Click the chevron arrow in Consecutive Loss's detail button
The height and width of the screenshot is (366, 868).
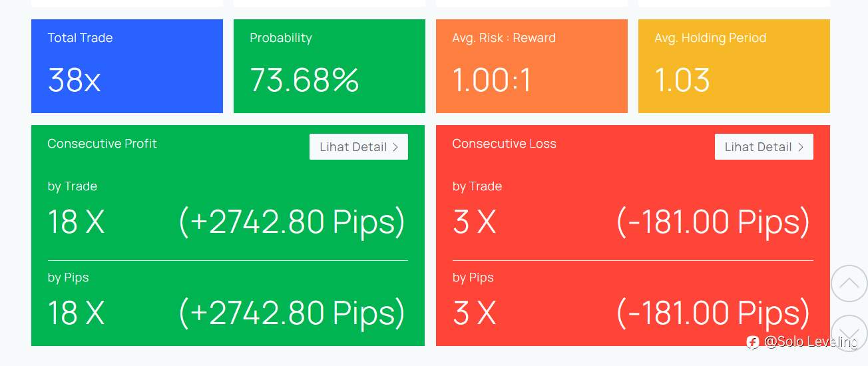[x=800, y=147]
